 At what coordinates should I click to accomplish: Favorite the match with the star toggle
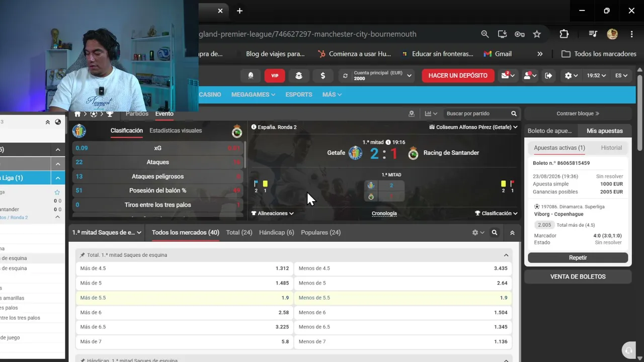pos(57,192)
